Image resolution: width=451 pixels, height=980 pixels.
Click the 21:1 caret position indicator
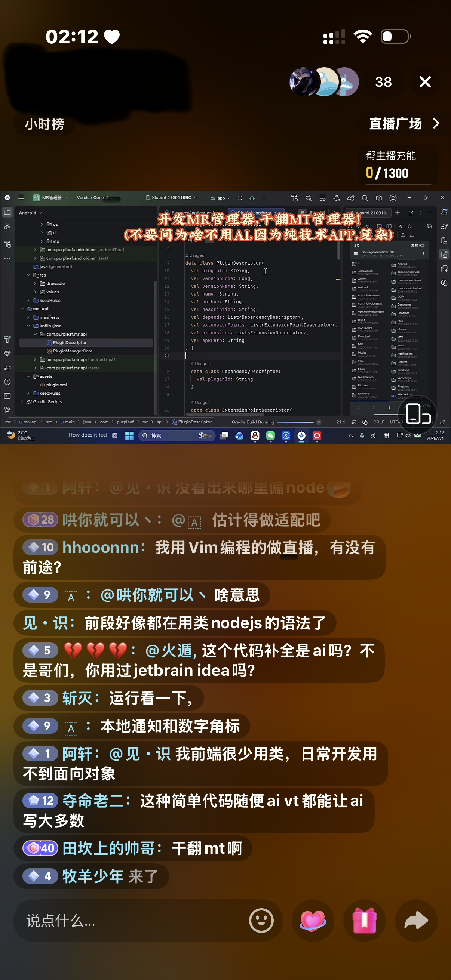[x=341, y=422]
